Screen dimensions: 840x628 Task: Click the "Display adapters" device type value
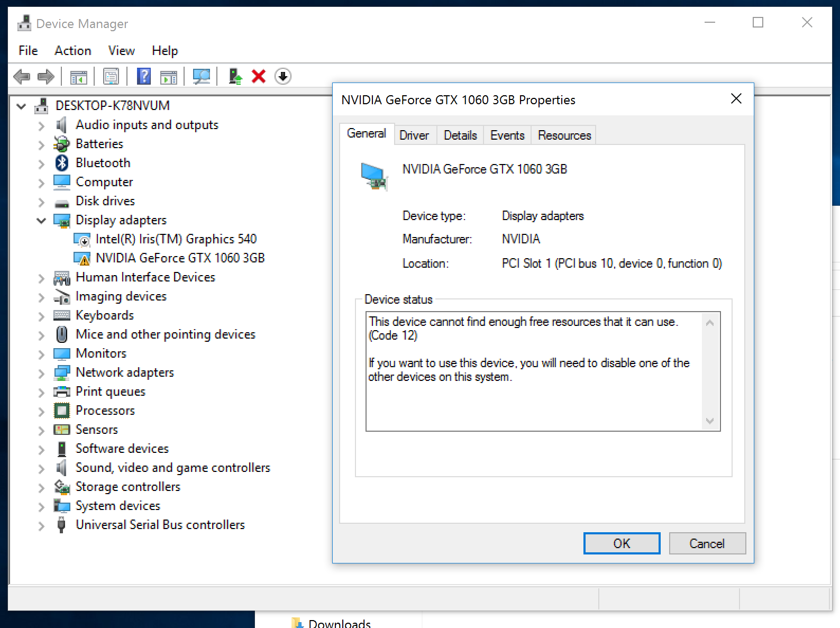[x=543, y=216]
